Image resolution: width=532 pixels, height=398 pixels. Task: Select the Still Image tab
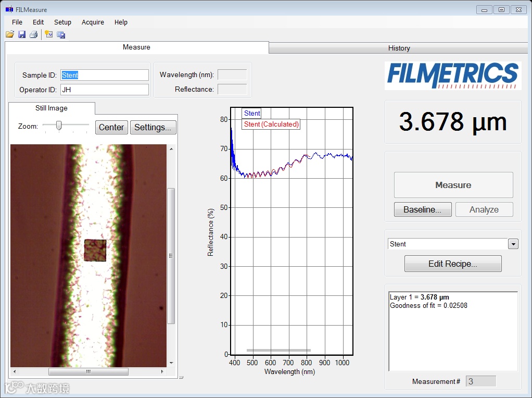click(x=52, y=108)
